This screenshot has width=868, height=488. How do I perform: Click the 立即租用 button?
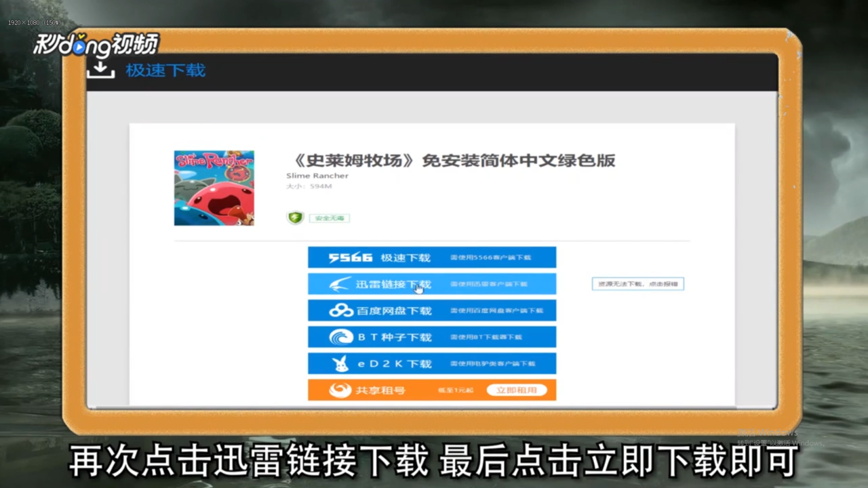pos(516,390)
